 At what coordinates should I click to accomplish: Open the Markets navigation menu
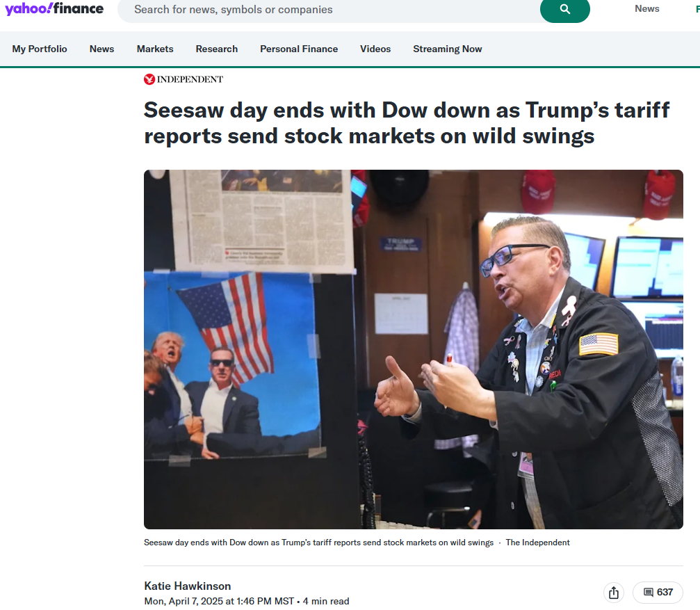pos(155,49)
